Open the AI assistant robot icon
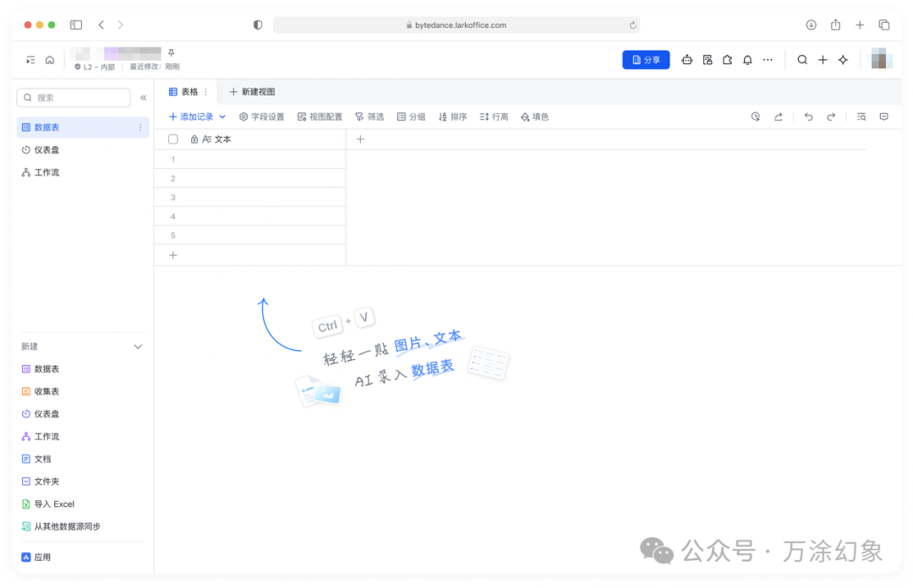Screen dimensions: 913x588 pos(687,59)
